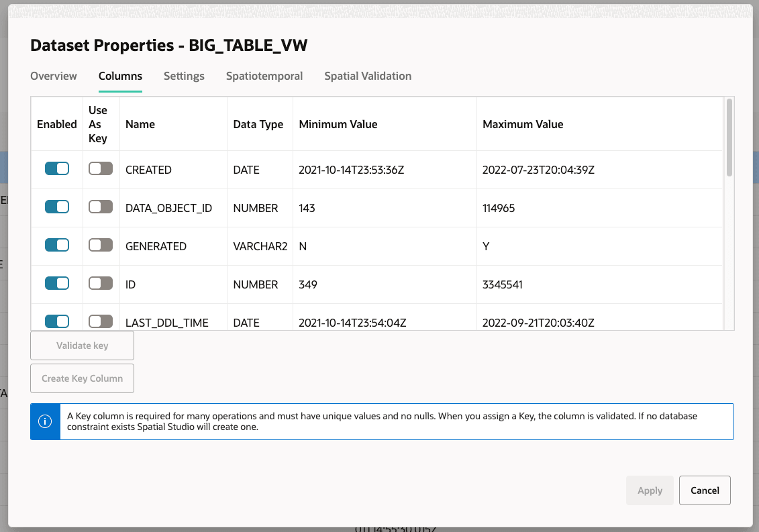Stay on the Columns tab

(x=120, y=76)
